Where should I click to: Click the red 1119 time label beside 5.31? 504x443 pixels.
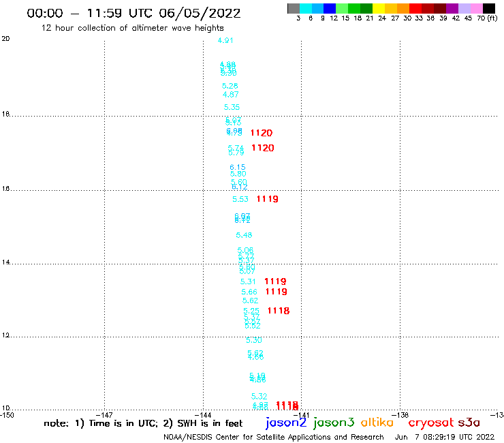(x=275, y=281)
